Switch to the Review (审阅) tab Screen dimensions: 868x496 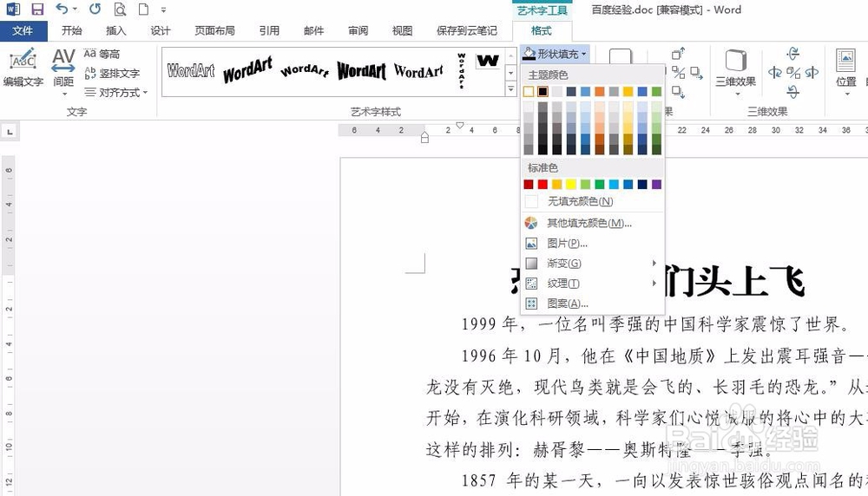pos(358,30)
